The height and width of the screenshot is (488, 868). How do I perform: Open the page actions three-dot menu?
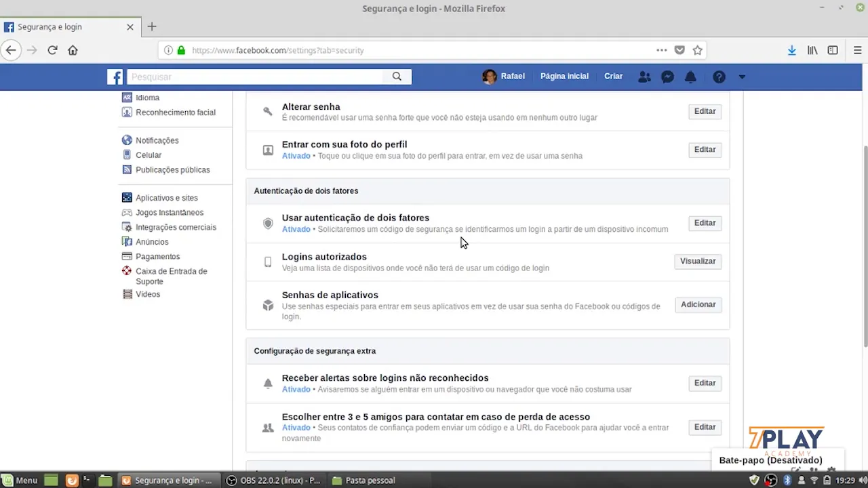pos(661,50)
